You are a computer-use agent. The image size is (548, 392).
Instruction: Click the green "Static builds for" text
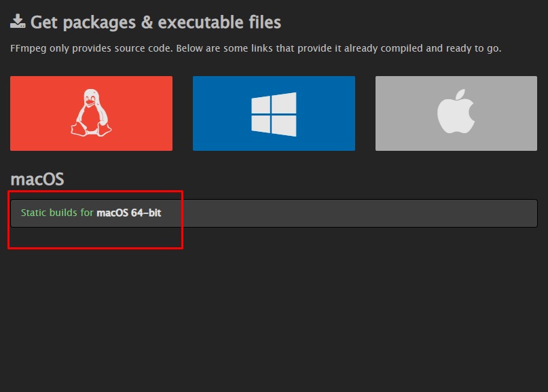(57, 213)
